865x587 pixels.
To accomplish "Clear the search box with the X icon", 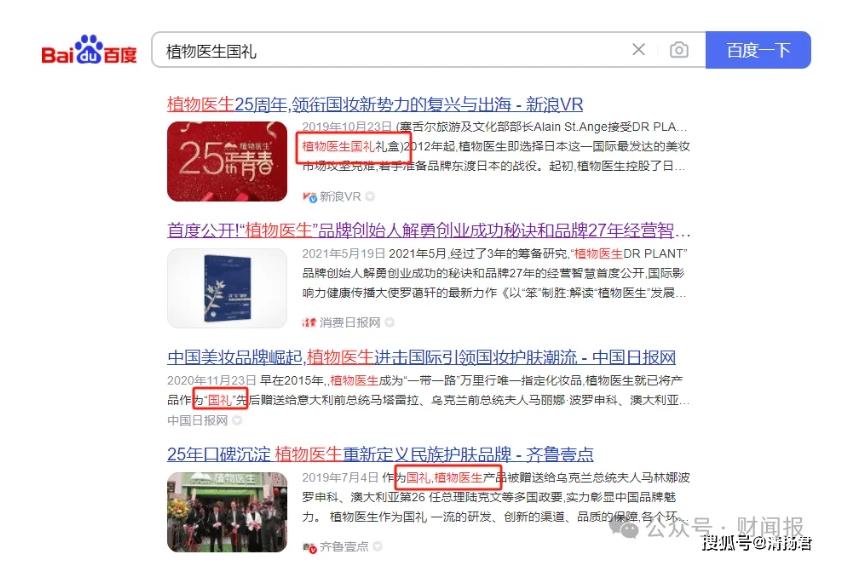I will pos(639,50).
